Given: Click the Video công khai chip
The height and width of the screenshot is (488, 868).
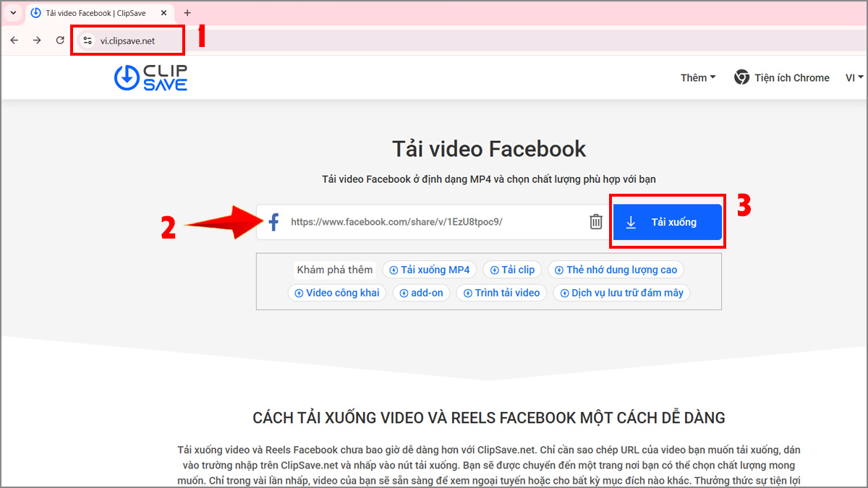Looking at the screenshot, I should [x=336, y=293].
